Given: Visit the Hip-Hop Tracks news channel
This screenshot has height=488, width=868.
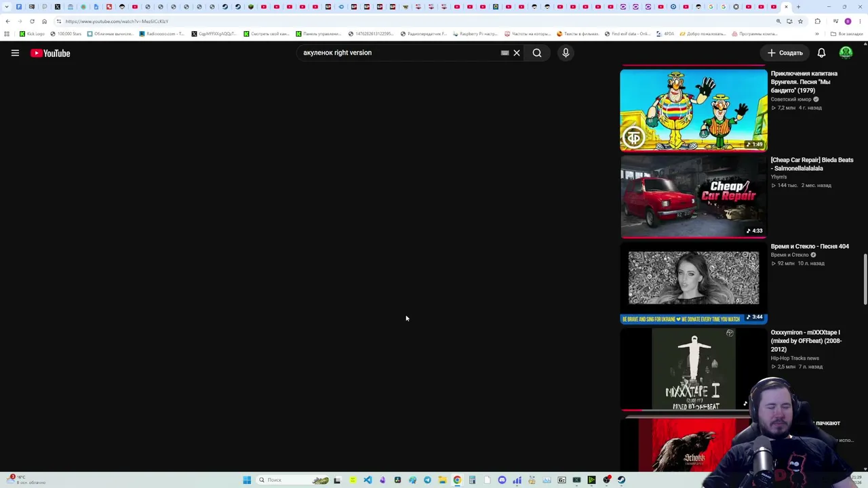Looking at the screenshot, I should [x=795, y=359].
